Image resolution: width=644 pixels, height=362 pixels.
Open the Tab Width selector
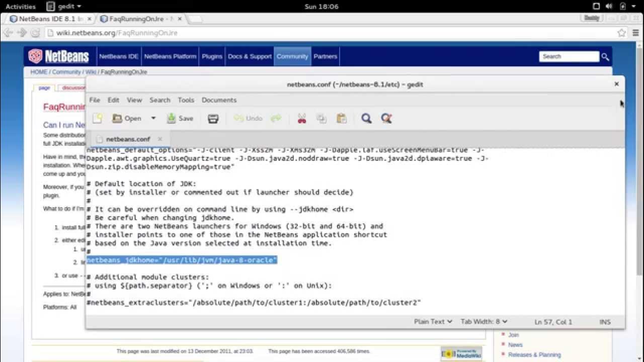click(484, 321)
